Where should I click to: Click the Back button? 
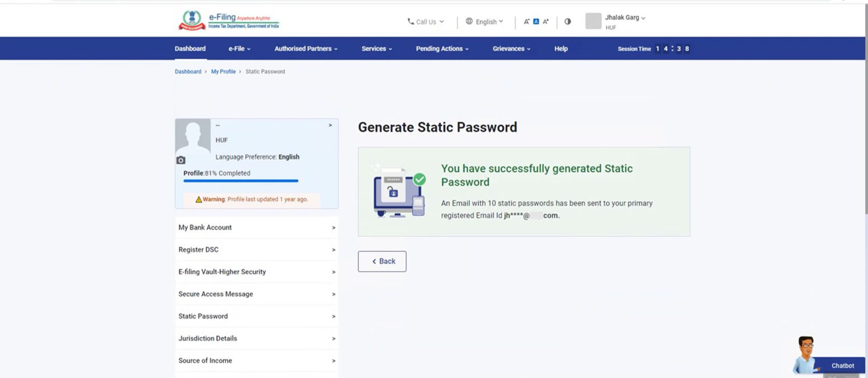(x=382, y=262)
